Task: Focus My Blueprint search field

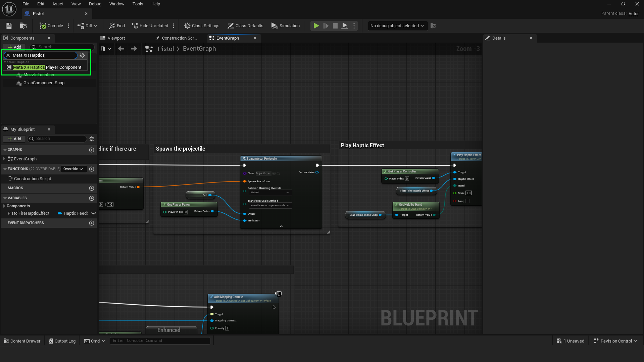Action: [57, 139]
